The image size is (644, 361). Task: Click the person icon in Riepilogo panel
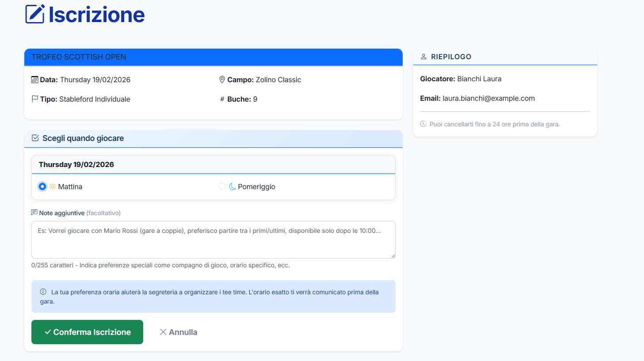pyautogui.click(x=423, y=56)
